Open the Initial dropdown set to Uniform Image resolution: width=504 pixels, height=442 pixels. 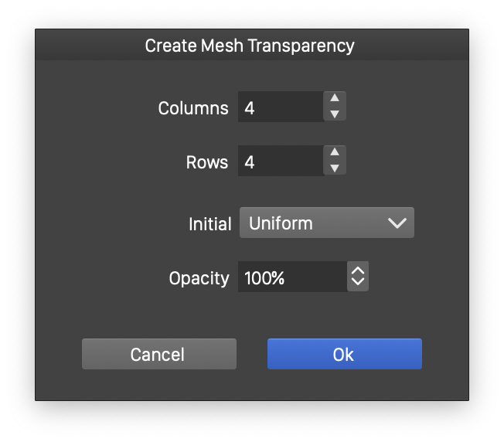click(x=326, y=223)
